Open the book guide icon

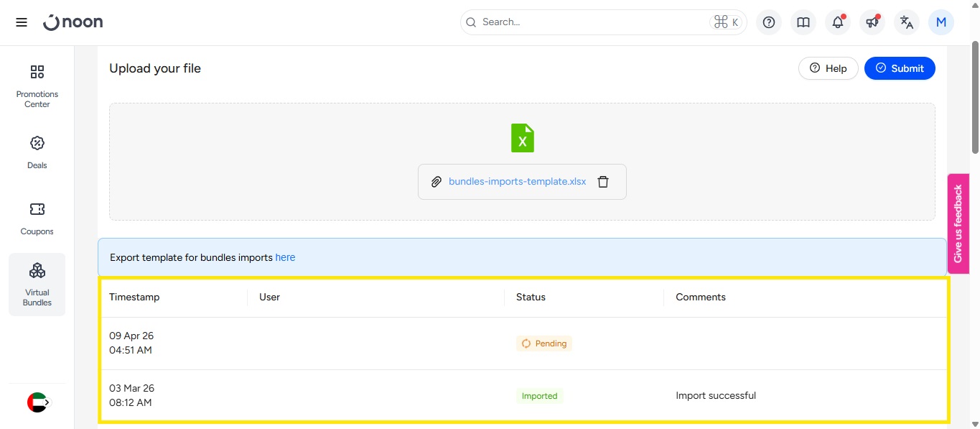coord(803,22)
